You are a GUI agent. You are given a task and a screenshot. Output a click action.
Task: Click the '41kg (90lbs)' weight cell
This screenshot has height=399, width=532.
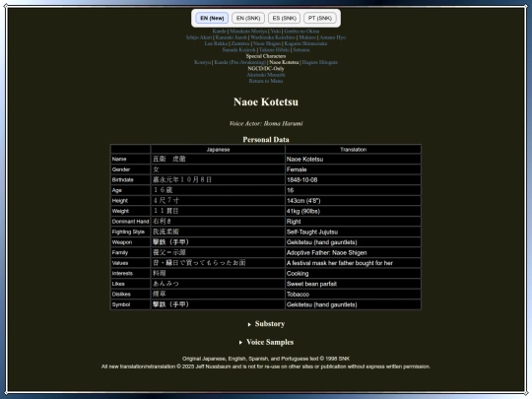point(354,211)
